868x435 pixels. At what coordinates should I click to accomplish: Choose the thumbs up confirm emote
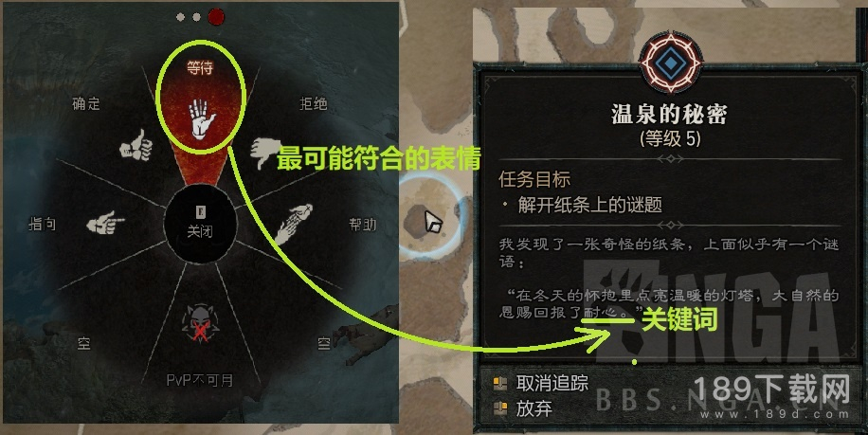point(136,146)
